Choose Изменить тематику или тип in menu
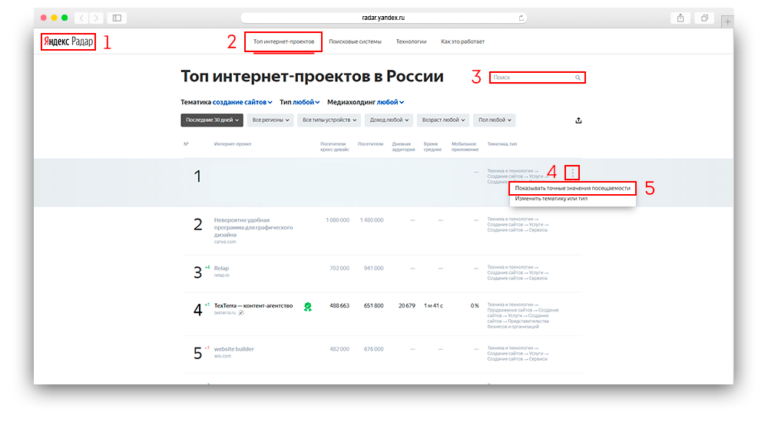768x422 pixels. (x=551, y=199)
